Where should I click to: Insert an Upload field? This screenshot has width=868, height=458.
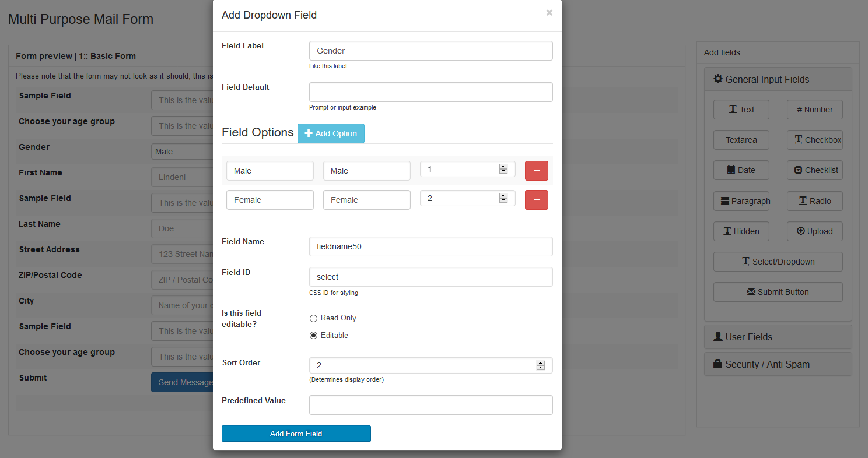coord(815,231)
